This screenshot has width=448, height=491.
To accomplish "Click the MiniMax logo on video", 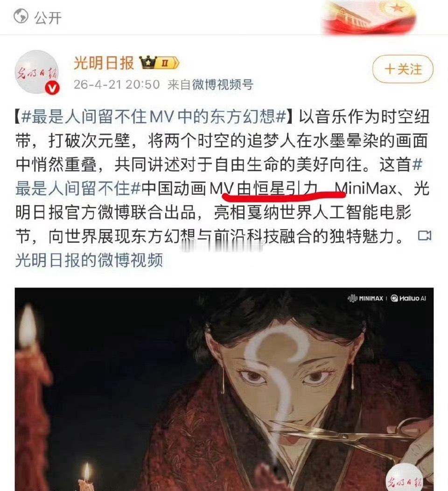I will (x=365, y=298).
